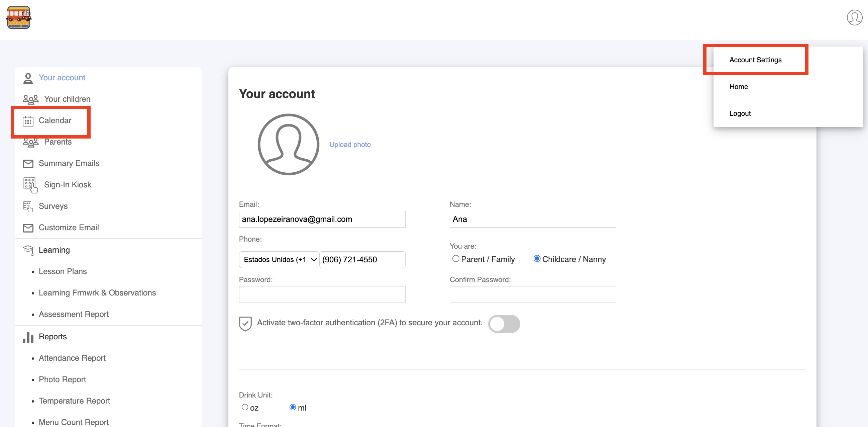Click the Magic Bus logo icon
This screenshot has width=868, height=427.
(x=19, y=17)
